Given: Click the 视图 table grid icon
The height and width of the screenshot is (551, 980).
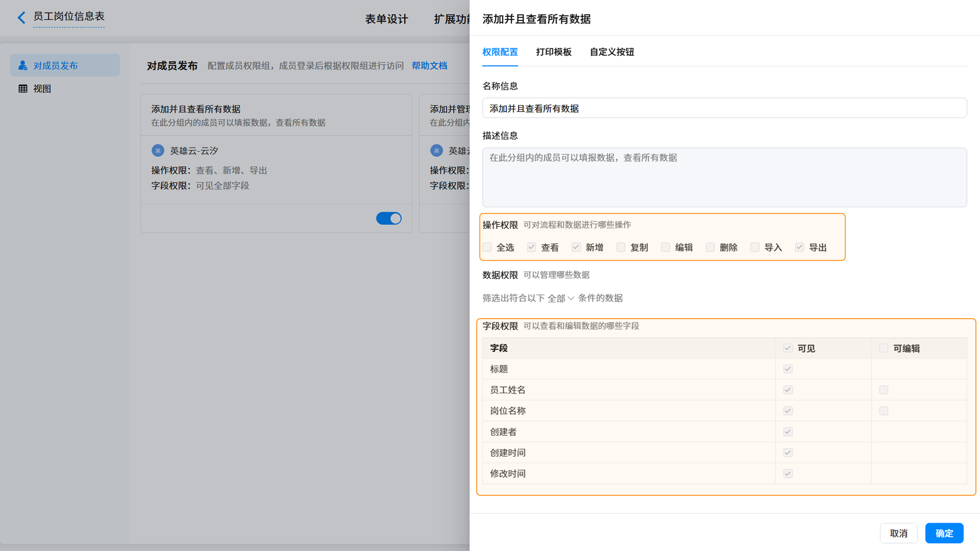Looking at the screenshot, I should tap(23, 89).
